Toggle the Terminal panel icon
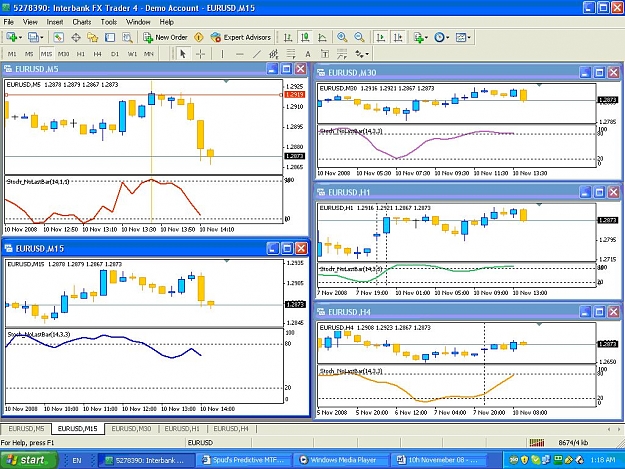Screen dimensions: 625x469 click(x=110, y=37)
